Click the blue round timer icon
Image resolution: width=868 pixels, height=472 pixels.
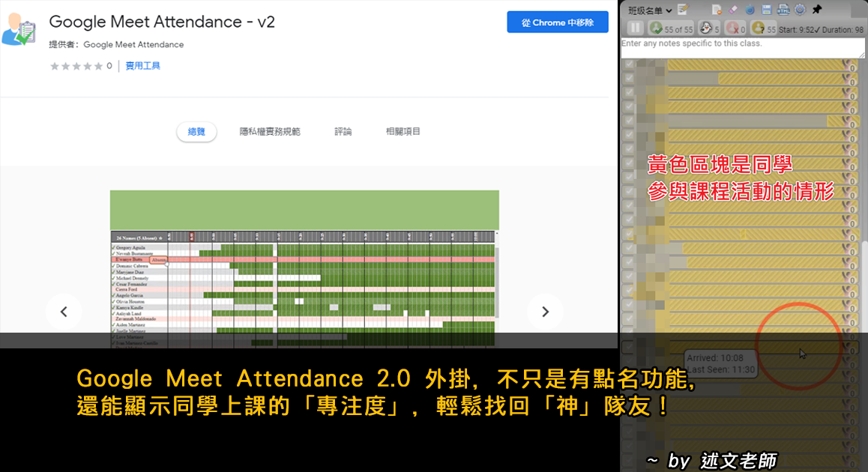pos(750,10)
